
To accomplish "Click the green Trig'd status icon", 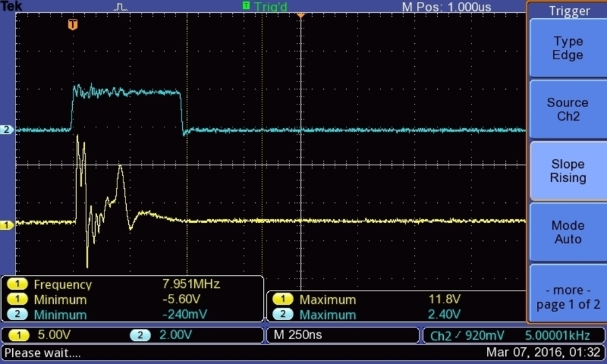I will click(245, 5).
